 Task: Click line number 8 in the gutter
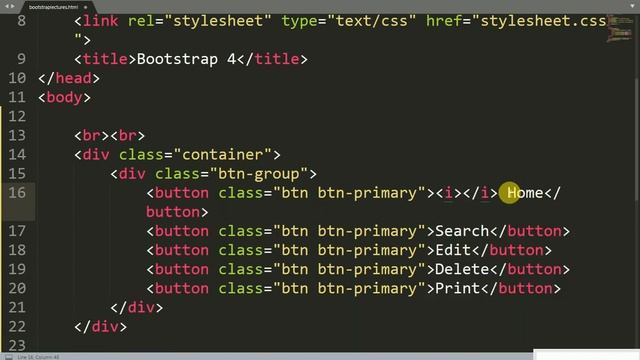pyautogui.click(x=21, y=21)
